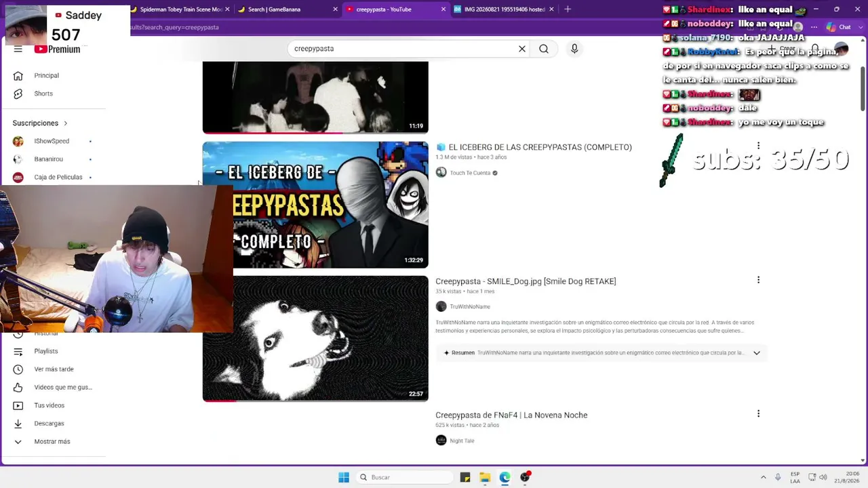Open options for the Smile Dog video
This screenshot has height=488, width=868.
(x=758, y=280)
